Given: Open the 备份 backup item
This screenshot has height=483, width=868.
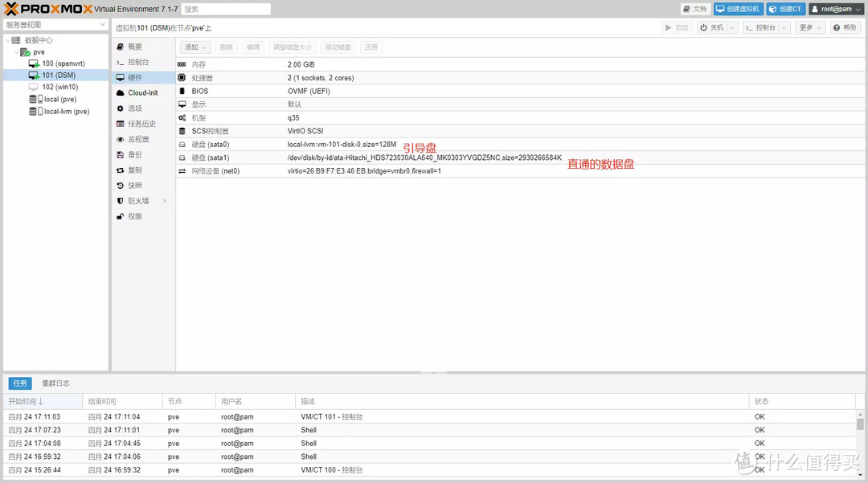Looking at the screenshot, I should [141, 154].
